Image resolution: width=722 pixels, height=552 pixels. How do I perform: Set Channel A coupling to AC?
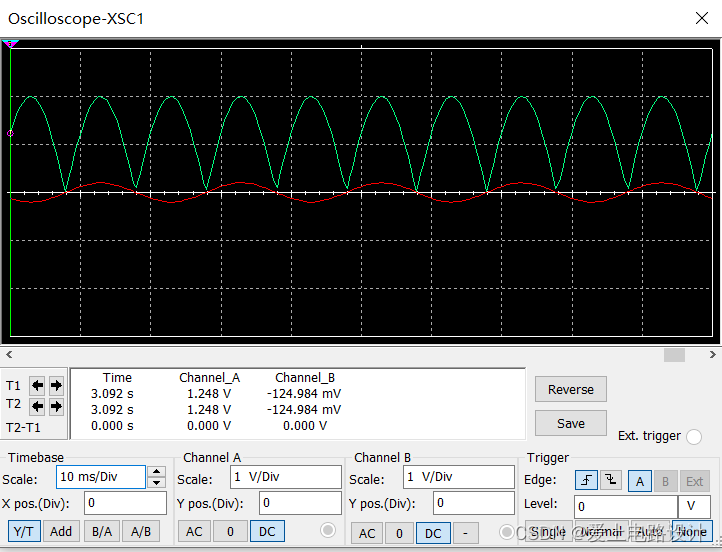tap(194, 532)
